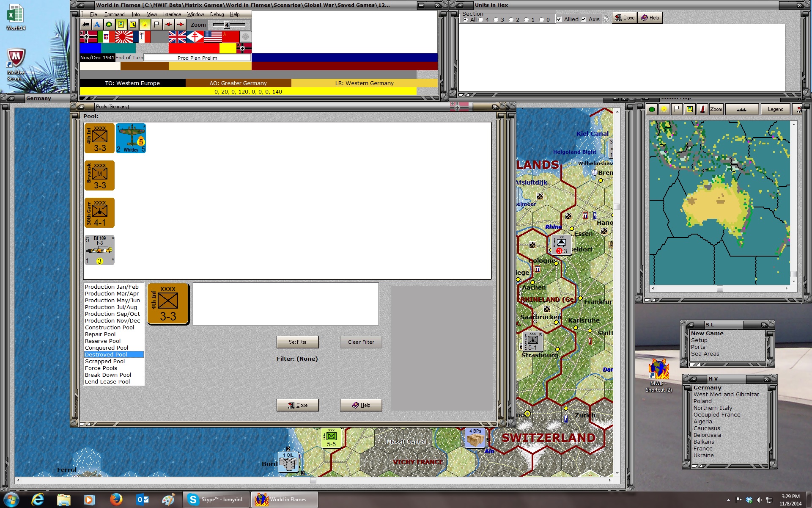Select section 2 radio button
Screen dimensions: 812x508
pos(511,20)
